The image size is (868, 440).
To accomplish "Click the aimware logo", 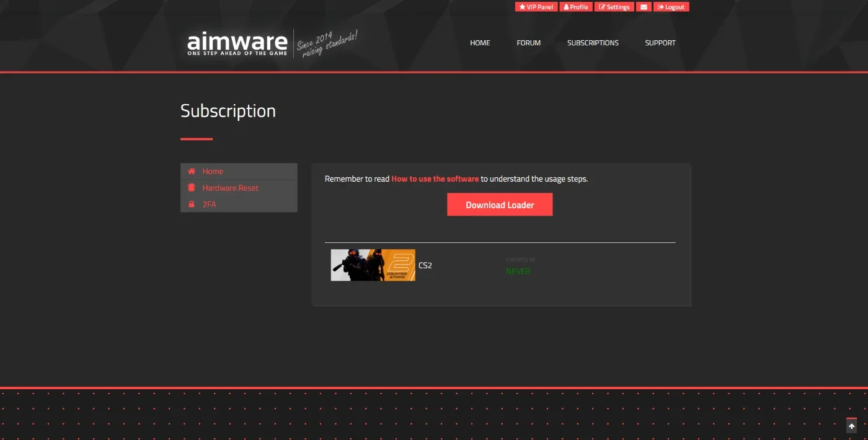I will click(x=237, y=43).
